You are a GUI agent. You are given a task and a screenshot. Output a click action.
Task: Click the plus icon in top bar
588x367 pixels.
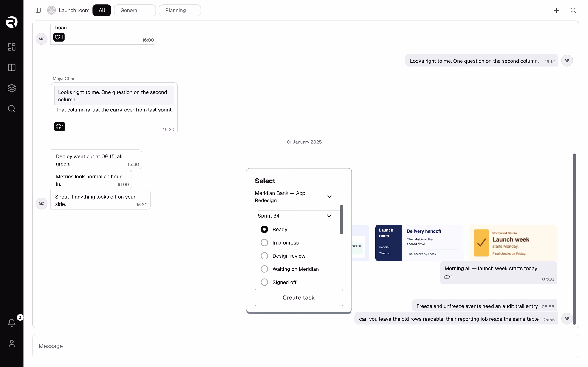(556, 10)
